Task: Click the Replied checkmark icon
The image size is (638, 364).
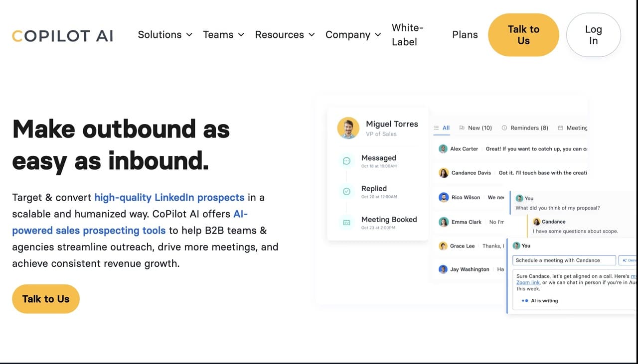Action: pyautogui.click(x=346, y=191)
